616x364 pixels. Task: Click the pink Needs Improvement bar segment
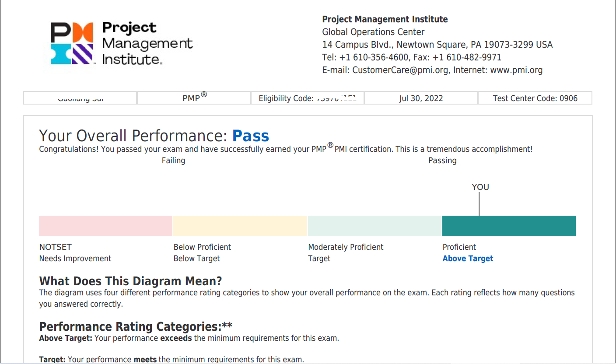point(105,226)
